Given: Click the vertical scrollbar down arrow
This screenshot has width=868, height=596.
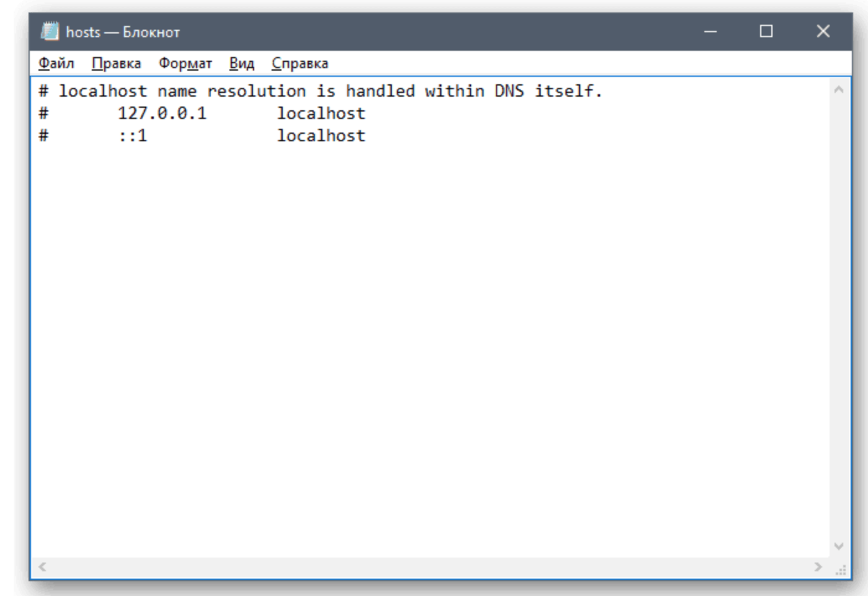Looking at the screenshot, I should [839, 546].
